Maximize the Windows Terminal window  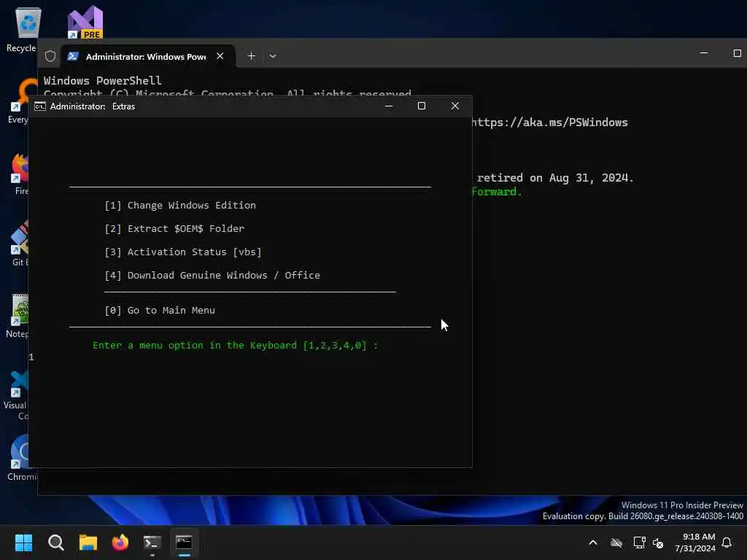pos(737,52)
